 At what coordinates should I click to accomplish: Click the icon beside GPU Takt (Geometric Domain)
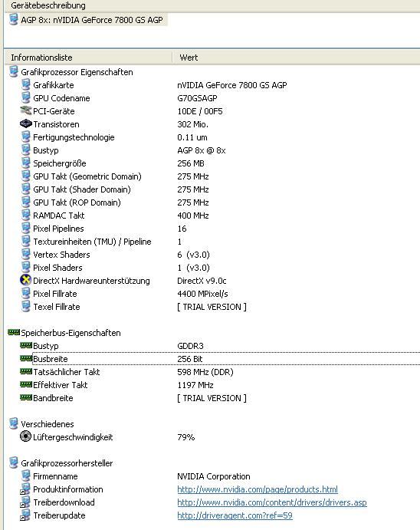25,176
